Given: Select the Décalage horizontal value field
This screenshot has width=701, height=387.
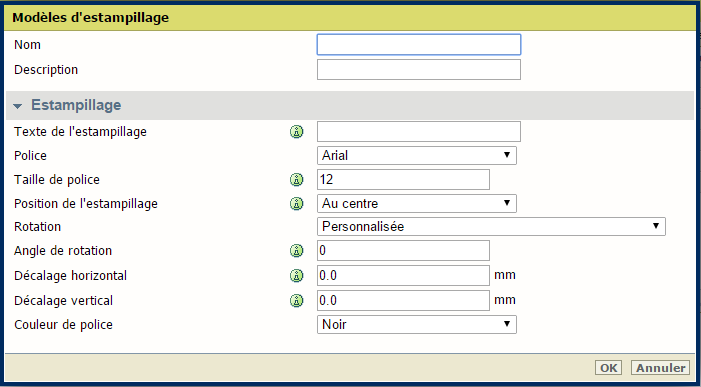Looking at the screenshot, I should pyautogui.click(x=403, y=275).
